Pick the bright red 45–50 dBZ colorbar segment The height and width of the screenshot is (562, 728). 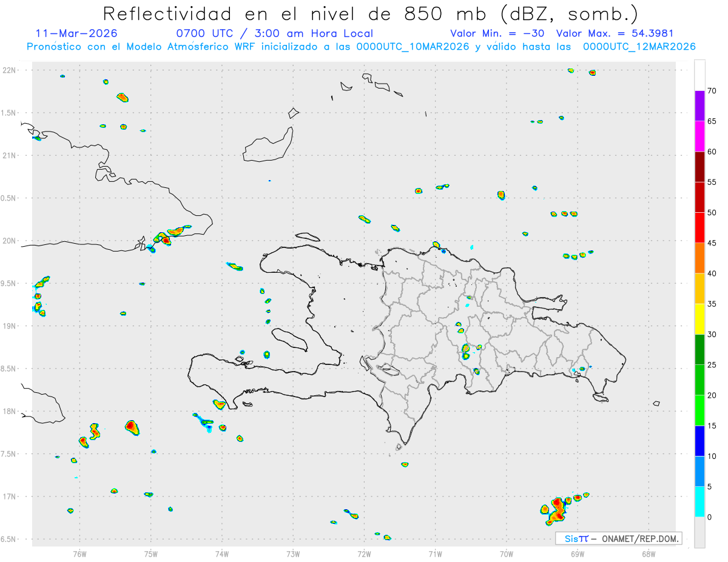coord(700,228)
